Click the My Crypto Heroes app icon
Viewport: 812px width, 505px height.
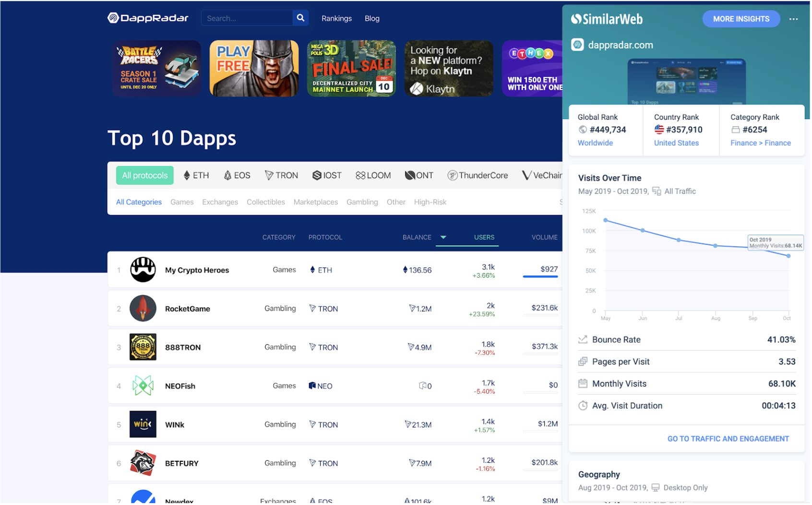coord(143,270)
